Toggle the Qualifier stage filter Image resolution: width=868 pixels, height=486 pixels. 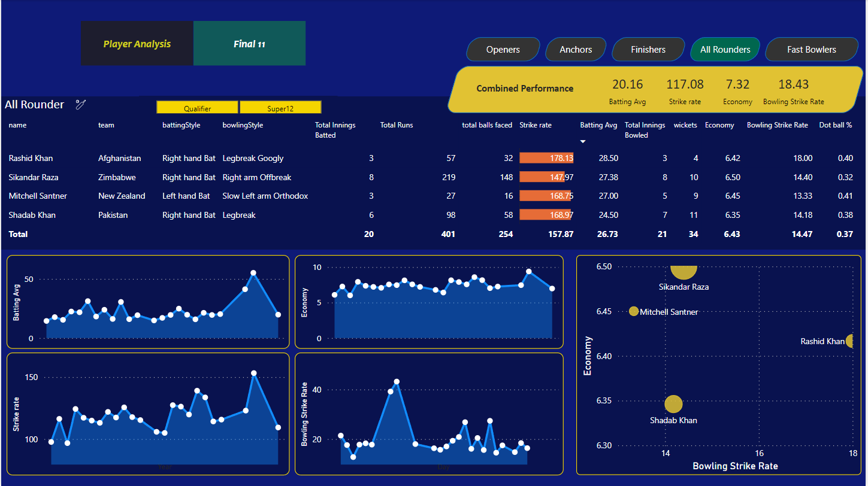pyautogui.click(x=197, y=107)
